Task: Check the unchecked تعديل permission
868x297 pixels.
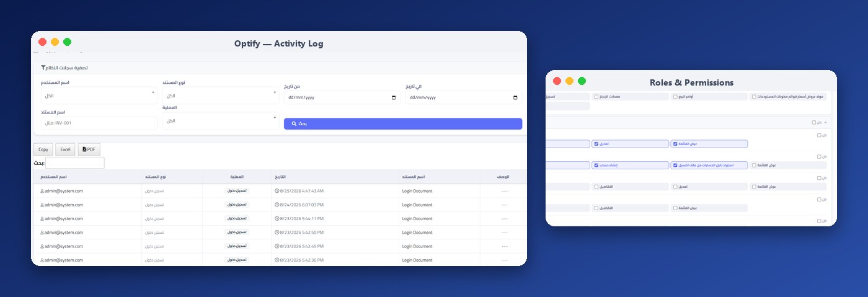Action: [675, 187]
